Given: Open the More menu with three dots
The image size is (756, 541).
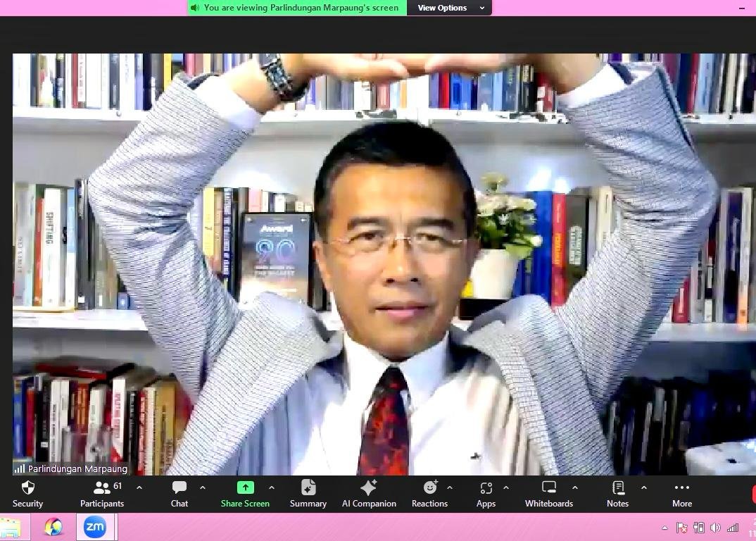Looking at the screenshot, I should coord(681,493).
